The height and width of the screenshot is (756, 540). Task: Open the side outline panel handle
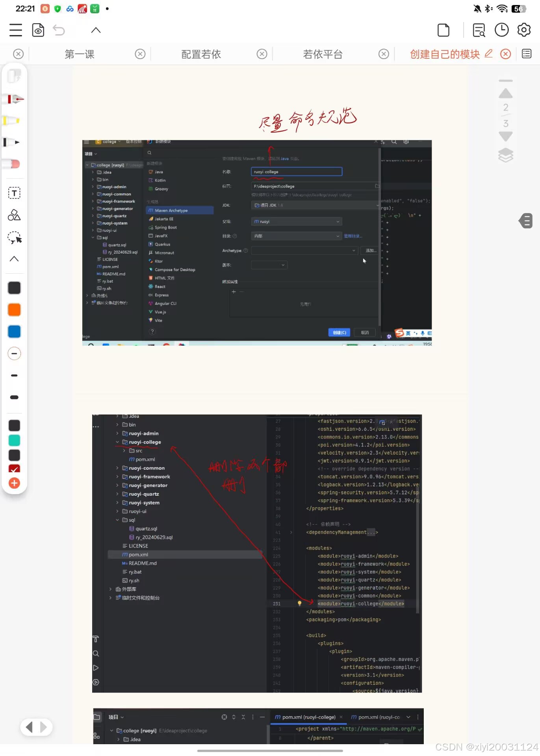pos(526,221)
